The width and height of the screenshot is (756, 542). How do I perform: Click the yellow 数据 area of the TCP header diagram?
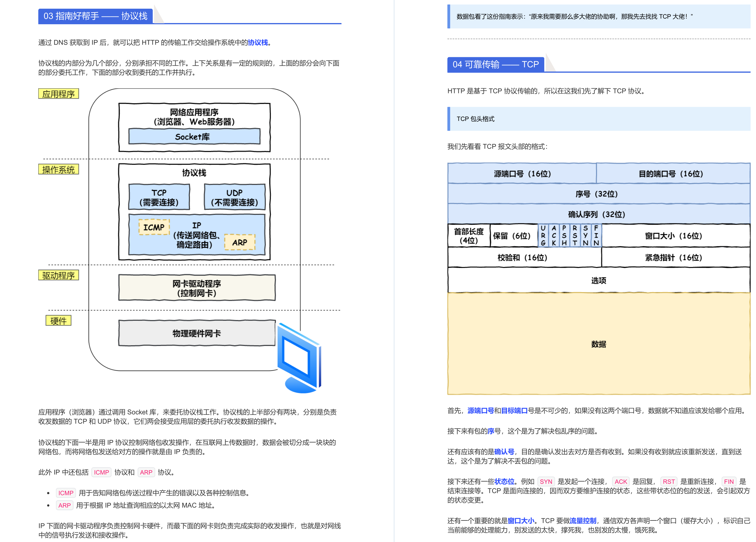(x=598, y=345)
